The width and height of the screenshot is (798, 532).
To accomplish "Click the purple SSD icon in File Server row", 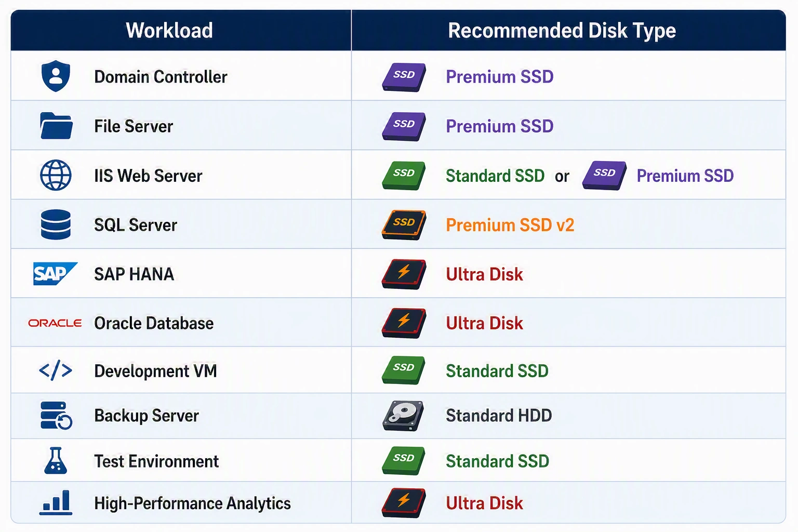I will click(404, 126).
